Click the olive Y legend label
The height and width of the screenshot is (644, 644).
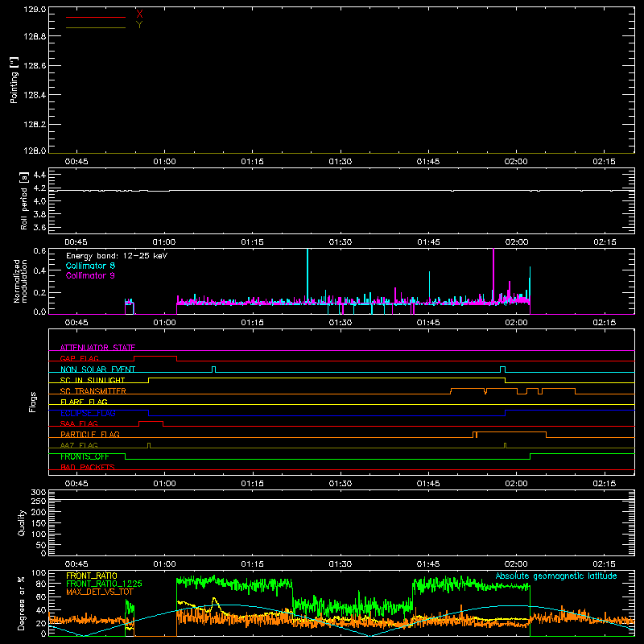(139, 25)
